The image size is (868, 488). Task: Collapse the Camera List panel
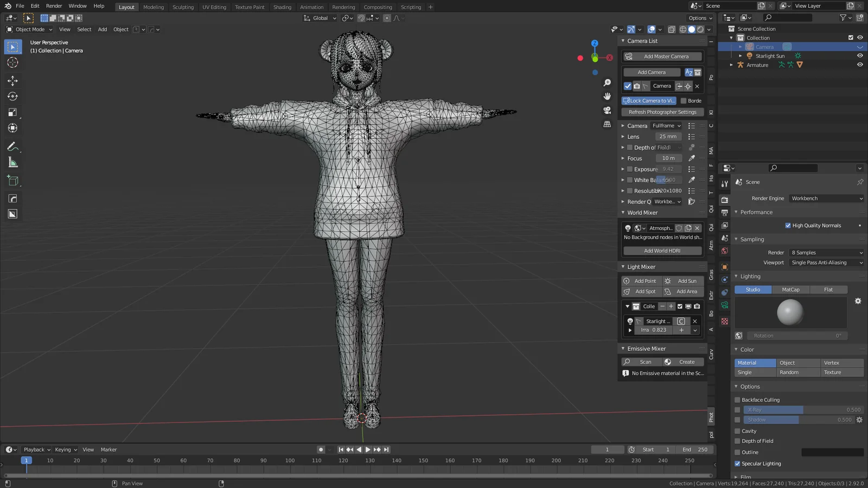tap(623, 41)
